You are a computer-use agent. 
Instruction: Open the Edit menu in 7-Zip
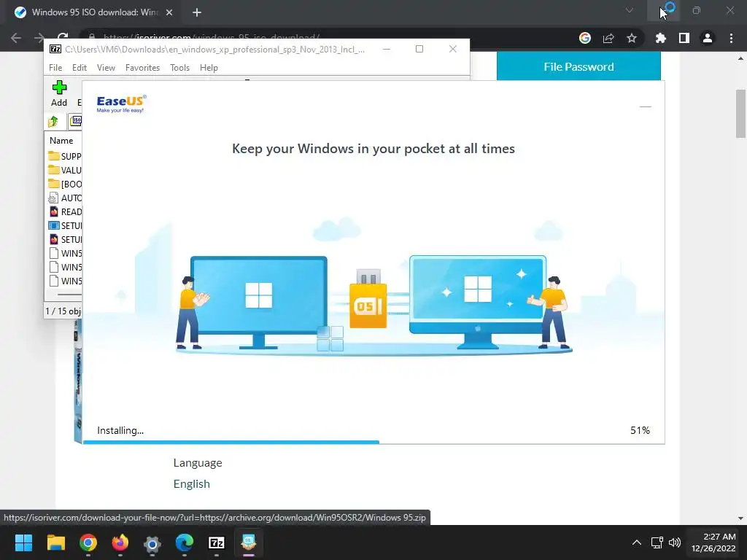click(x=79, y=68)
